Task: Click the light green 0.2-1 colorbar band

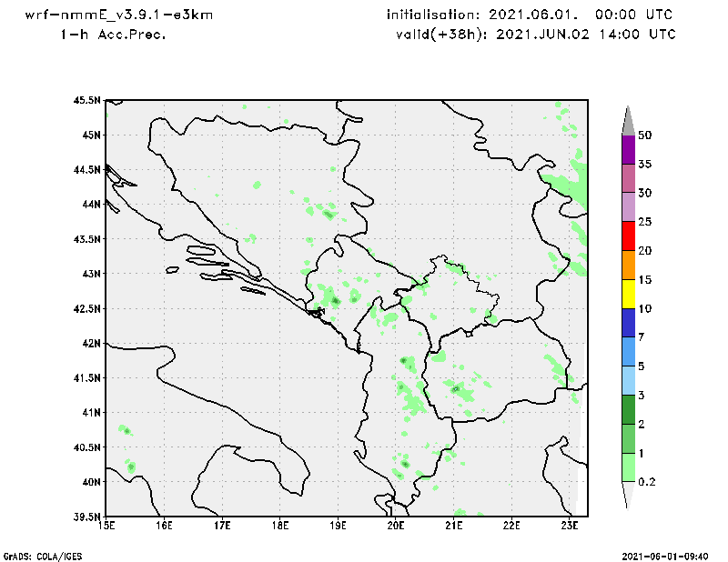Action: coord(628,467)
